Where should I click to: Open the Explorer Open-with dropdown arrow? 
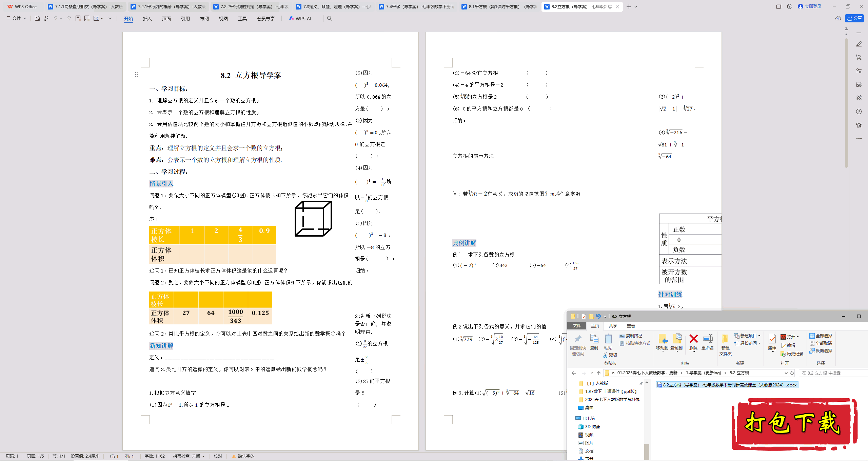click(797, 337)
